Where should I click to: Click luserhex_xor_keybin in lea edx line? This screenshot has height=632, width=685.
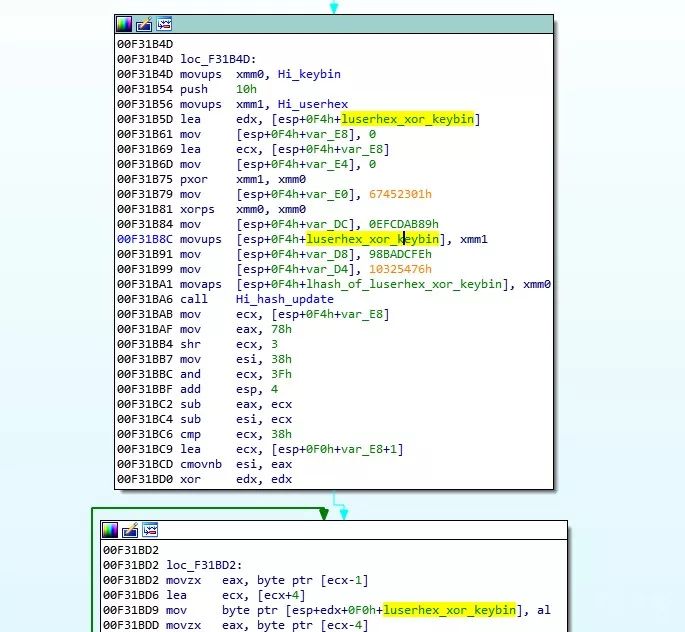tap(407, 119)
